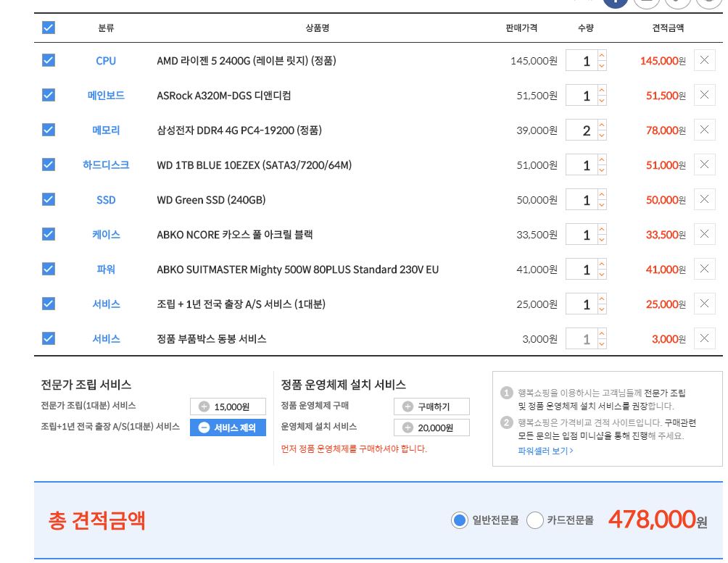The width and height of the screenshot is (728, 563).
Task: Click product name AMD 라이젠 5 2400G
Action: (x=247, y=61)
